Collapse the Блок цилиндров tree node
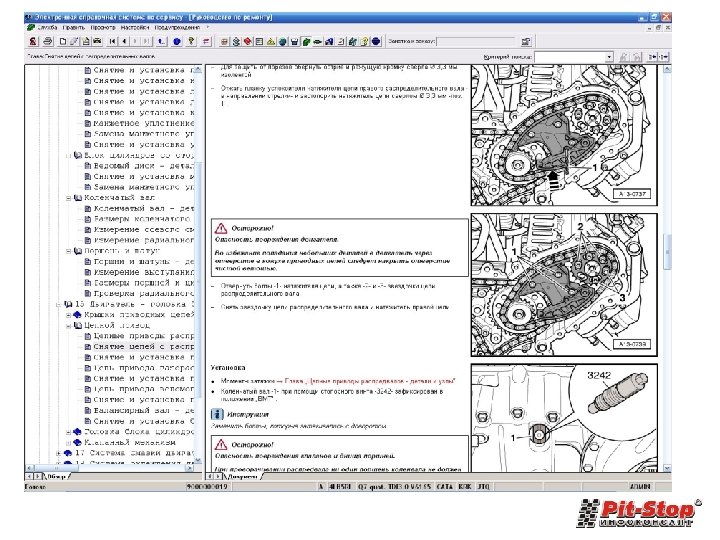The height and width of the screenshot is (540, 720). tap(68, 156)
